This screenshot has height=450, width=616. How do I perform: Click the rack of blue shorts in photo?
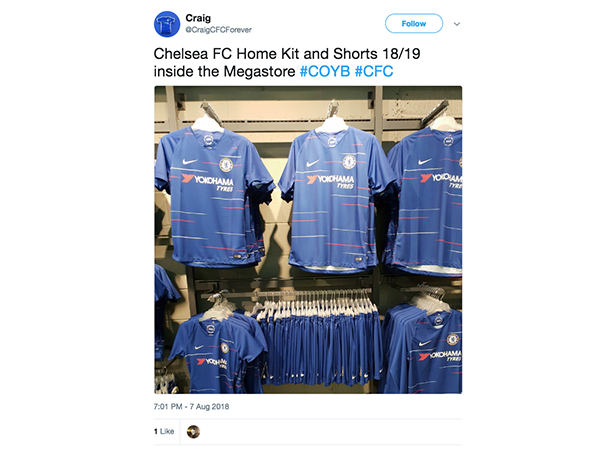click(x=321, y=340)
